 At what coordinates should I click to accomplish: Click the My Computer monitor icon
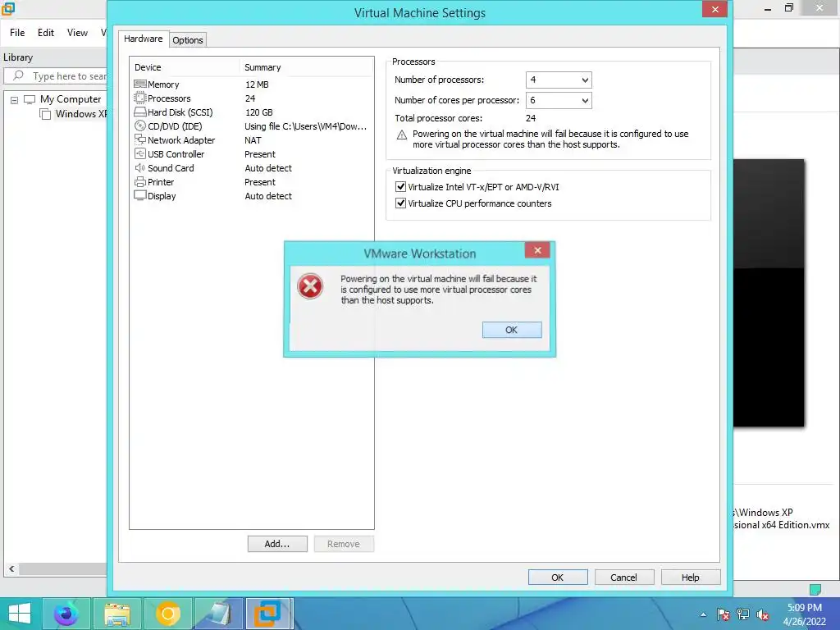(x=30, y=99)
